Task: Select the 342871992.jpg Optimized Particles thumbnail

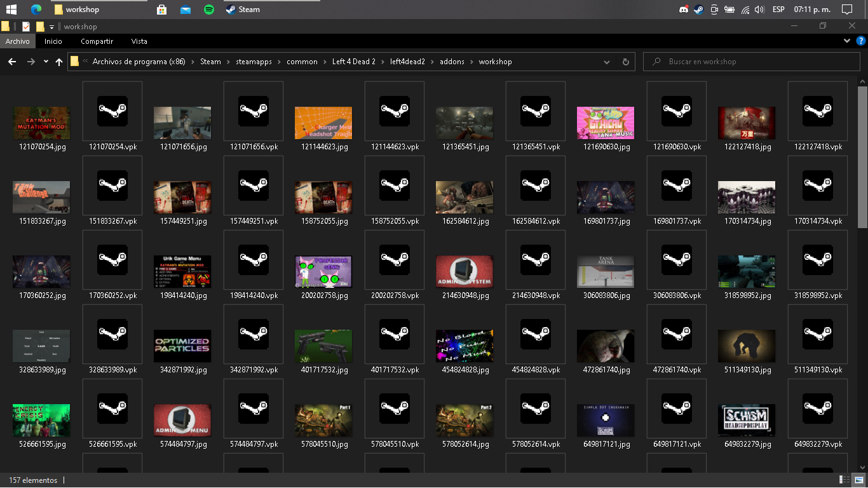Action: (183, 346)
